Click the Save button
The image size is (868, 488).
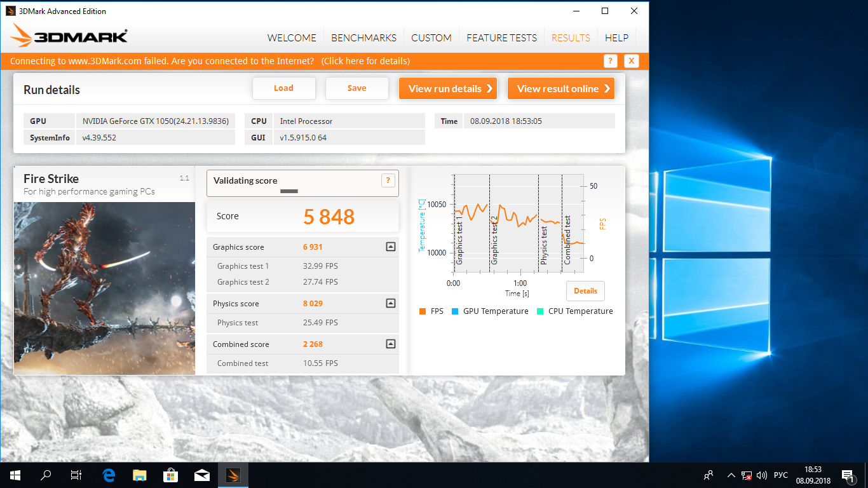[x=356, y=88]
